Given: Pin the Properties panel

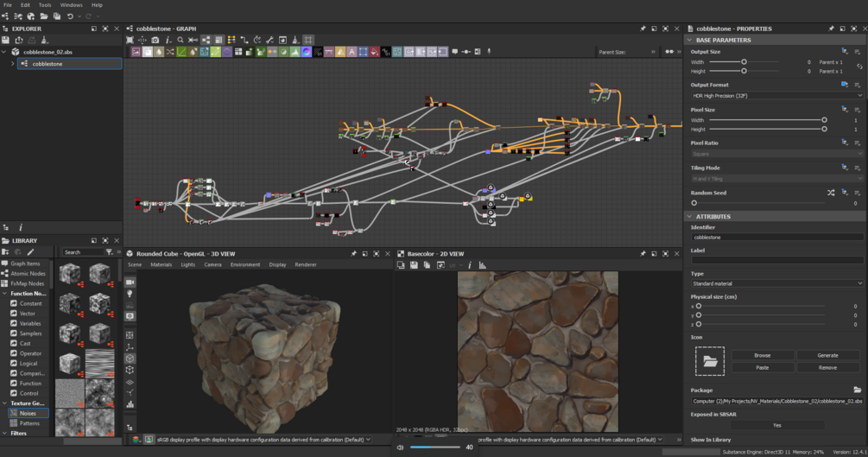Looking at the screenshot, I should pyautogui.click(x=831, y=29).
